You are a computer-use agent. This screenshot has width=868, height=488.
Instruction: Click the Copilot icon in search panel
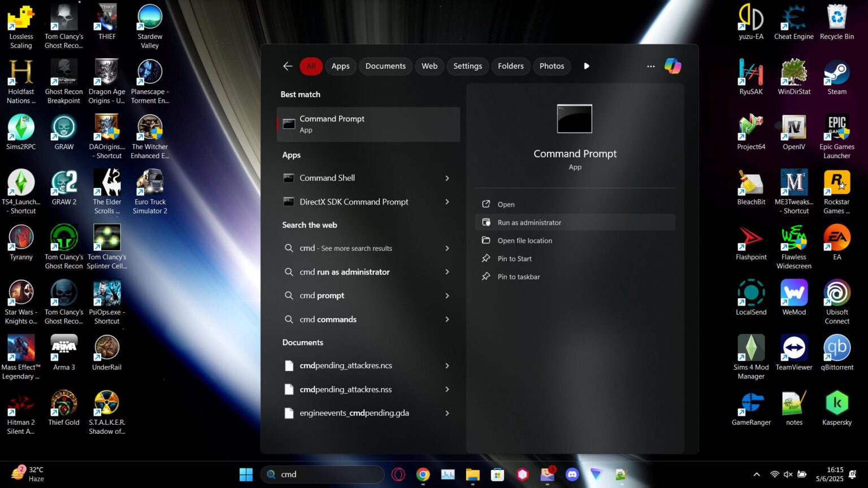pos(672,66)
